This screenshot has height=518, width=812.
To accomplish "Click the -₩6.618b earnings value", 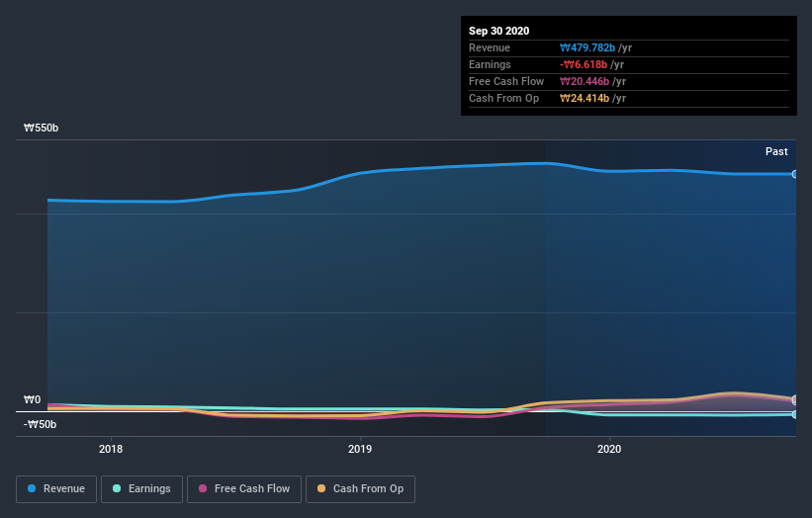I will click(x=584, y=64).
